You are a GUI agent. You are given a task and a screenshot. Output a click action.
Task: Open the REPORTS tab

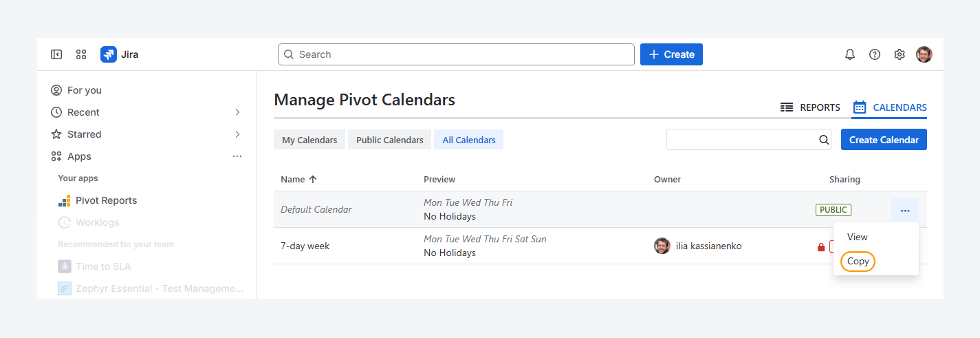click(810, 107)
